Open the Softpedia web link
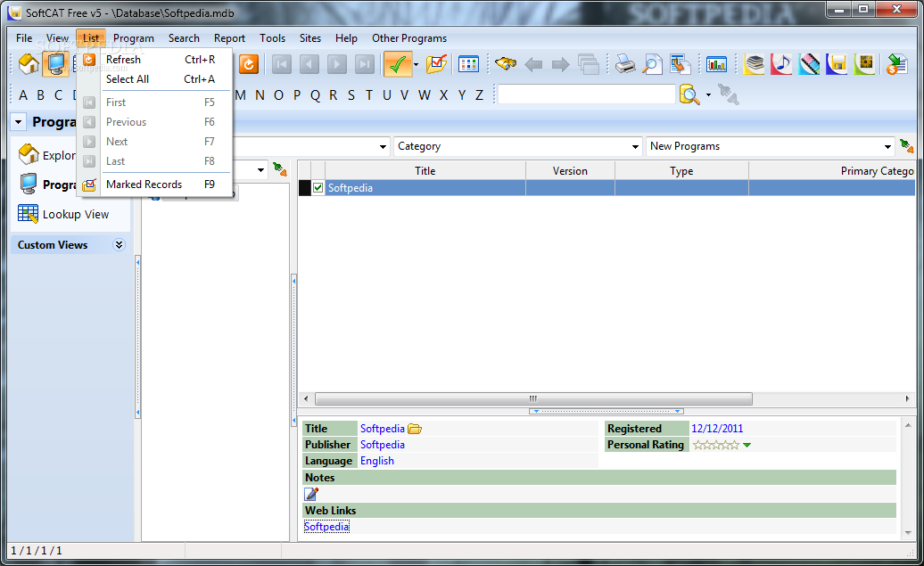 (x=326, y=527)
